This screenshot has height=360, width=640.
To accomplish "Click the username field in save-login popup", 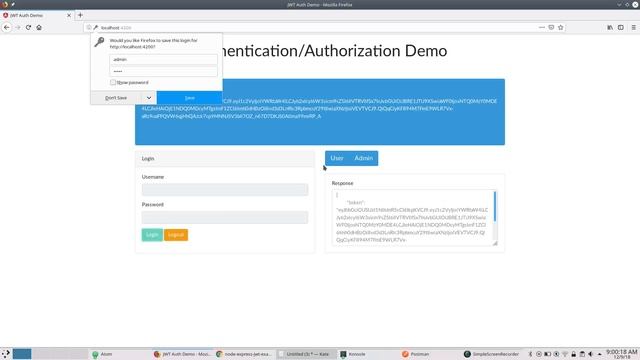I will tap(163, 59).
